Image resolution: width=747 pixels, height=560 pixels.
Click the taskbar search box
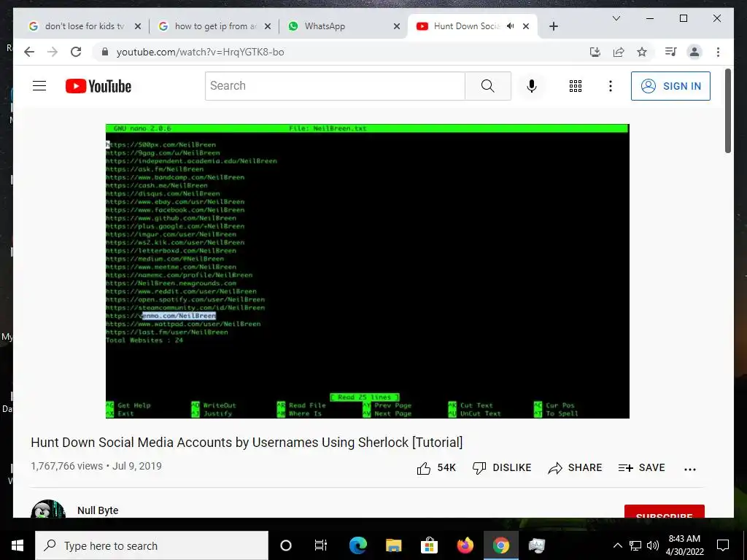(152, 545)
